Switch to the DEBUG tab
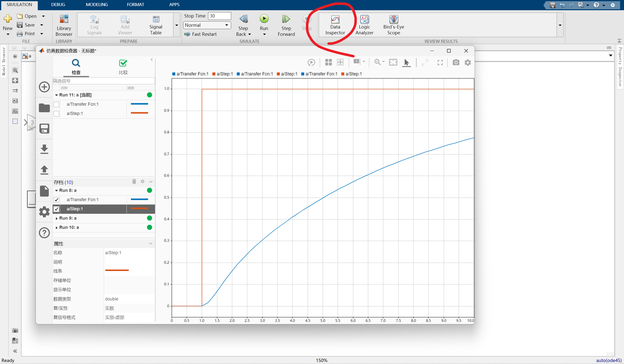The height and width of the screenshot is (364, 624). pos(58,4)
